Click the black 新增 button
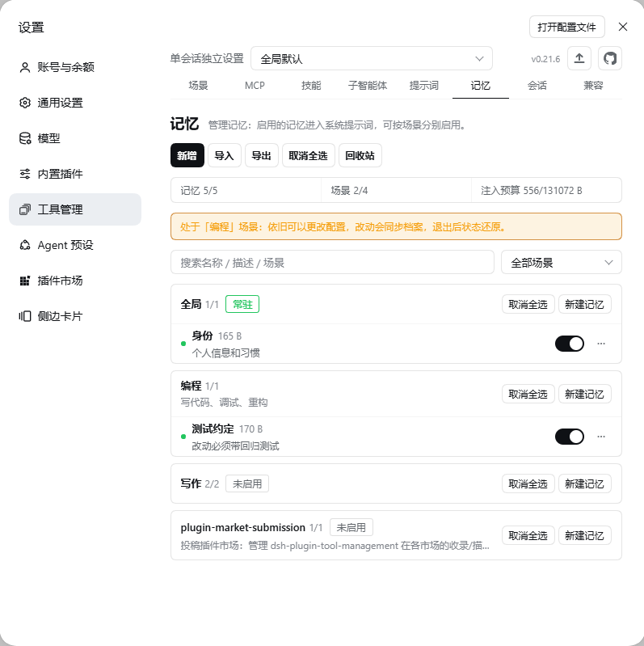The height and width of the screenshot is (646, 644). (187, 155)
